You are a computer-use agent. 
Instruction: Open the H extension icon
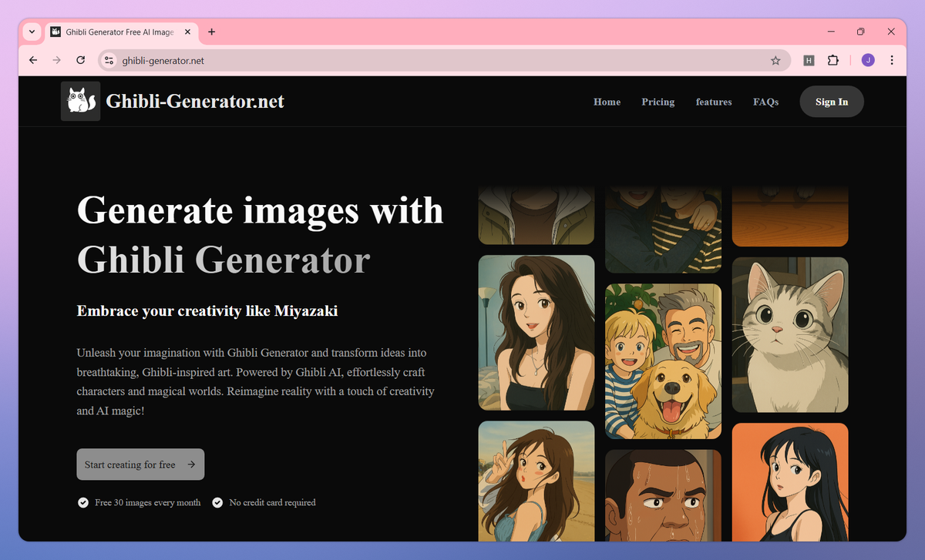point(809,60)
